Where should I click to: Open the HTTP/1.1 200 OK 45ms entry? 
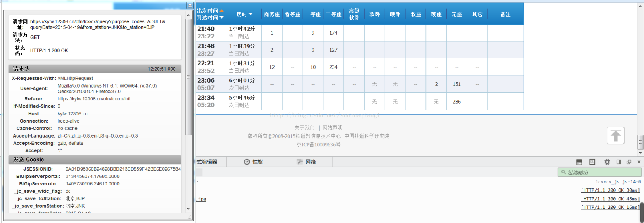click(x=610, y=199)
